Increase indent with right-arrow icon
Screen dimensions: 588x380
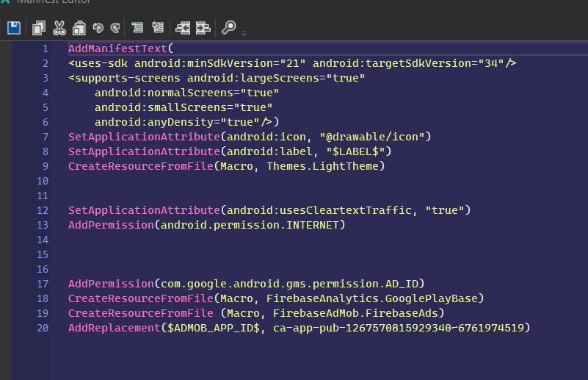pos(203,28)
